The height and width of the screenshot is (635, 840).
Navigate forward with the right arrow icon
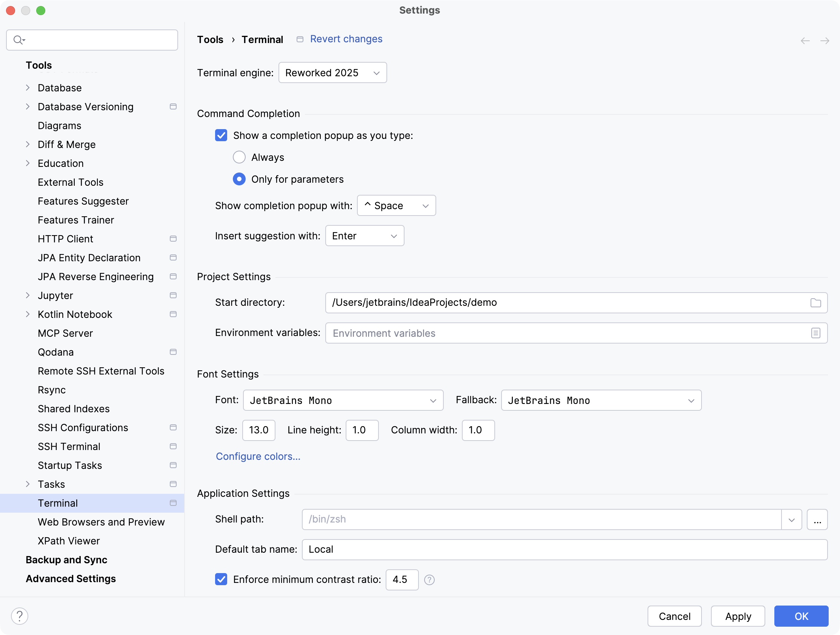826,41
